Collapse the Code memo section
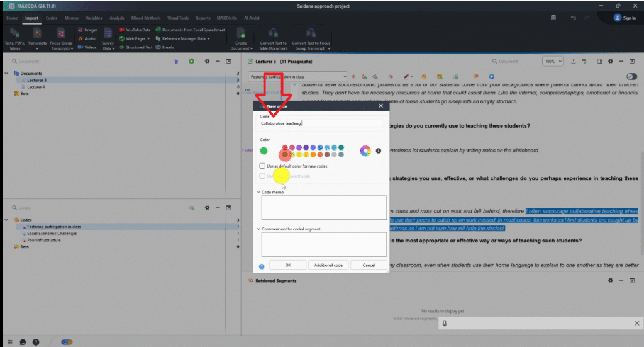Viewport: 644px width, 347px height. click(259, 191)
